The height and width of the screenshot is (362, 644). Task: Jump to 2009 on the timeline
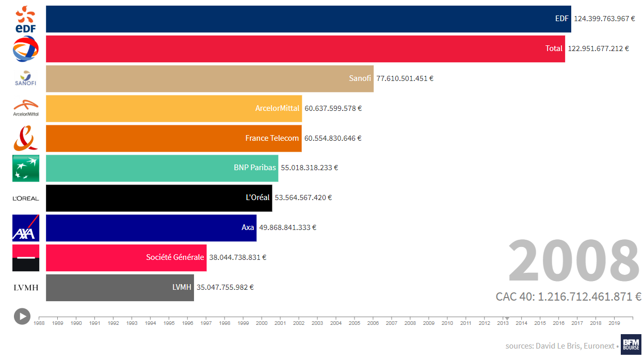point(429,323)
